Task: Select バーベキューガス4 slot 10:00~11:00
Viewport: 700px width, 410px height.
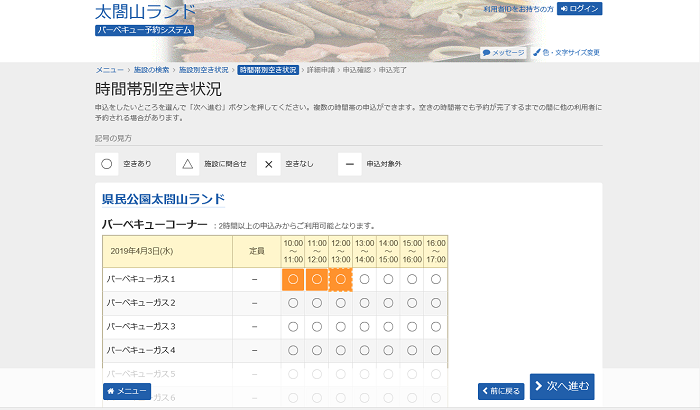Action: (x=293, y=351)
